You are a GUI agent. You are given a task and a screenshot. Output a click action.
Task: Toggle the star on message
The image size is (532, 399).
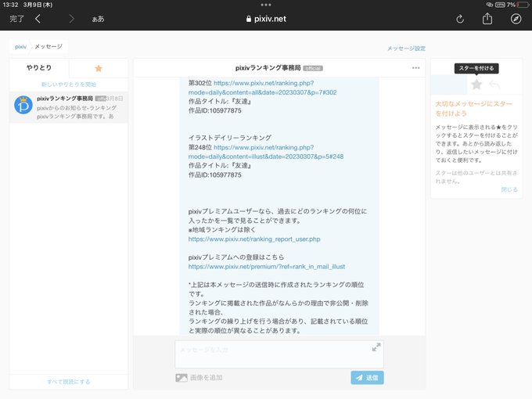coord(476,84)
